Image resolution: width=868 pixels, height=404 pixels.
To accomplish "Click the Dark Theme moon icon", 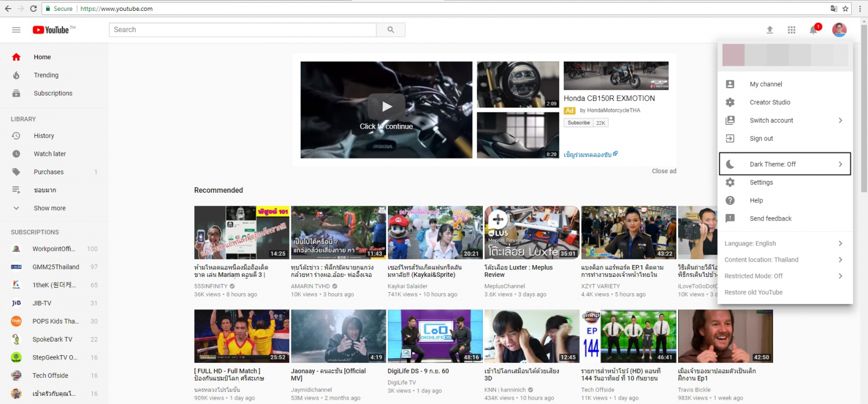I will (x=730, y=164).
